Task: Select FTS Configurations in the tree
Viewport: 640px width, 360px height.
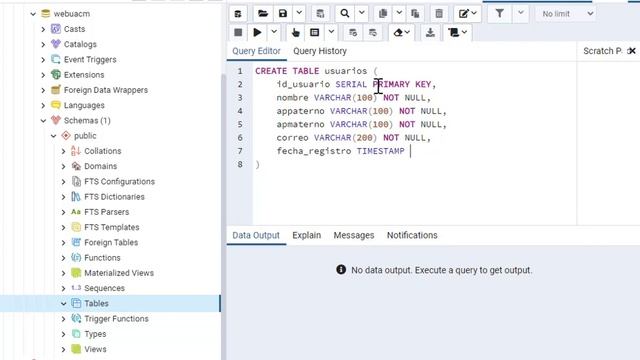Action: point(119,182)
